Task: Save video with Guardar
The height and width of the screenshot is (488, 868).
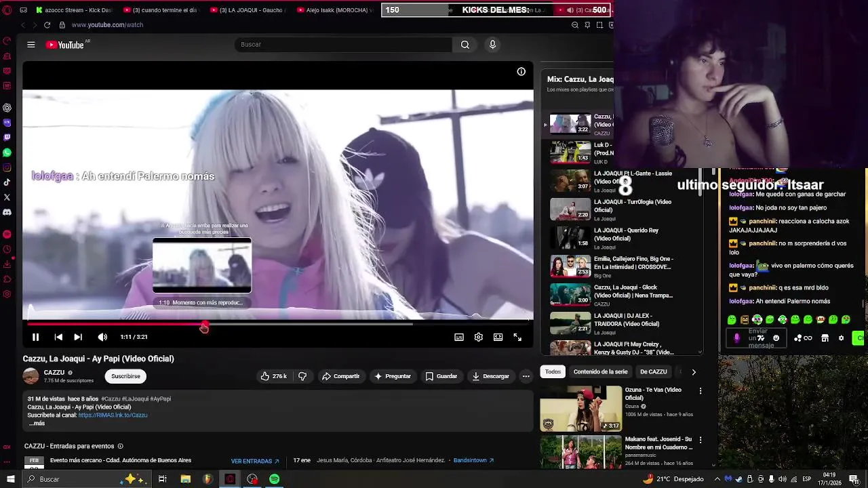Action: [441, 376]
